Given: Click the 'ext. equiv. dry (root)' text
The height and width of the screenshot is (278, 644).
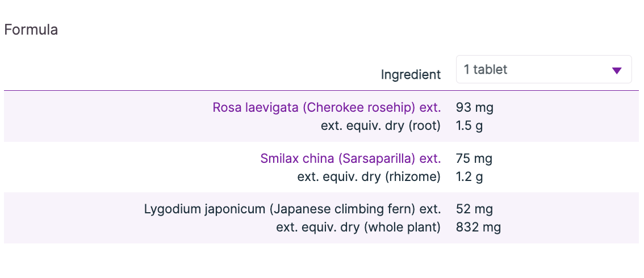Looking at the screenshot, I should 380,126.
